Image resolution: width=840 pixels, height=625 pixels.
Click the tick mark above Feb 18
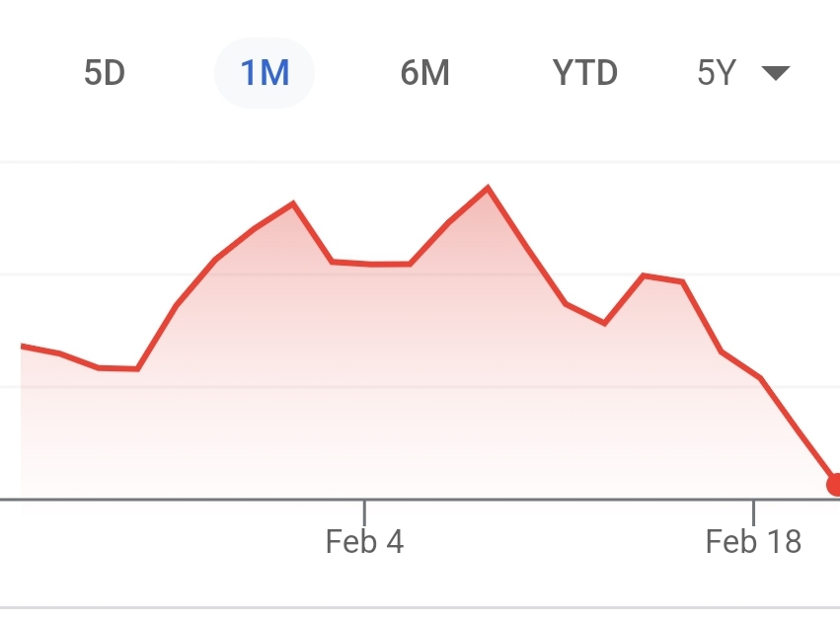pos(753,513)
